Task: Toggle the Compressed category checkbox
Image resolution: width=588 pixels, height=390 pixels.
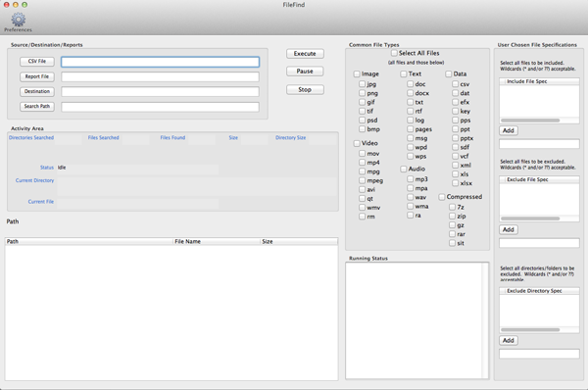Action: click(442, 197)
